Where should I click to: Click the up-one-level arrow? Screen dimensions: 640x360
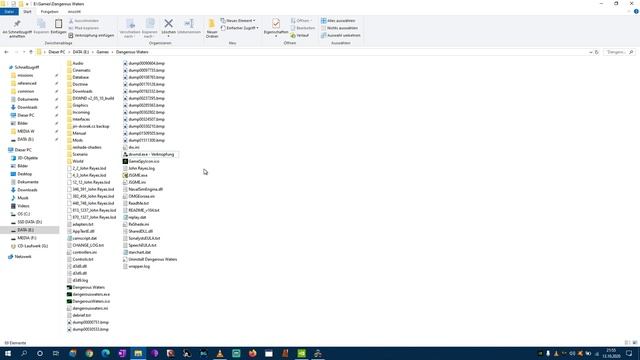coord(31,52)
